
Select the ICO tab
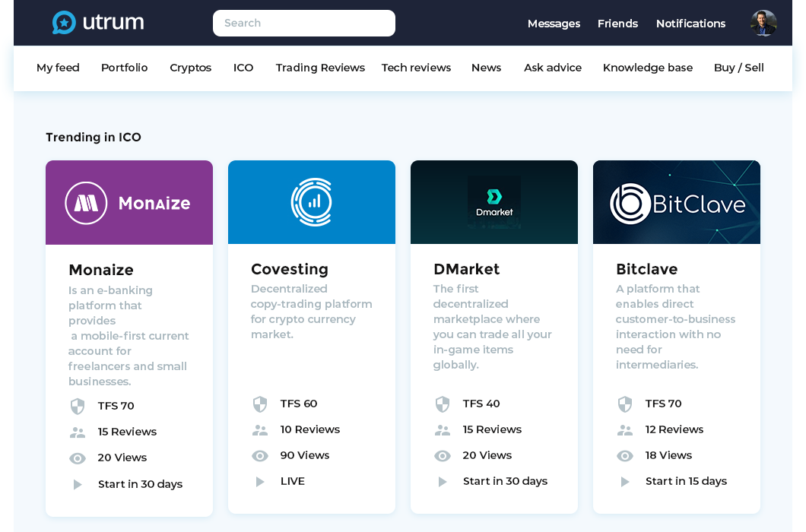[x=243, y=68]
